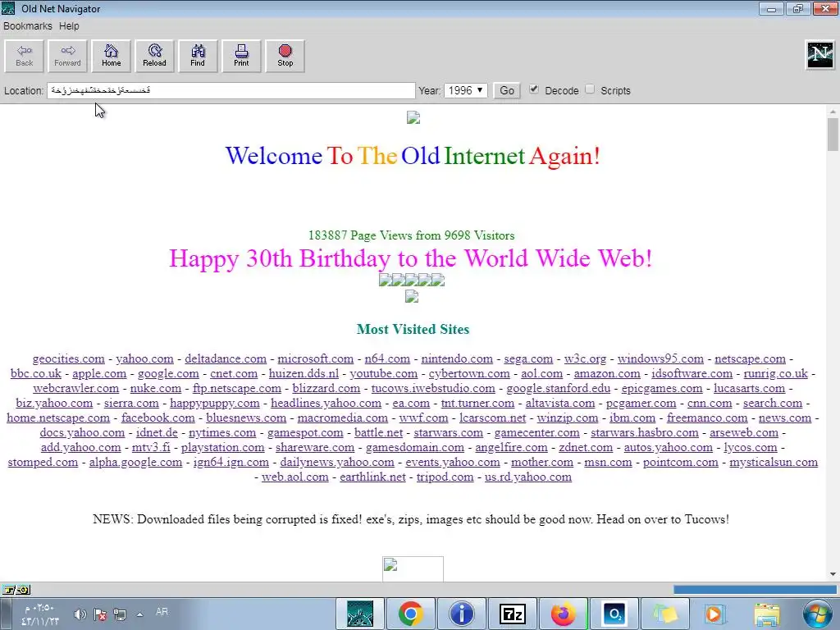The width and height of the screenshot is (840, 630).
Task: Open the facebook.com link
Action: point(158,418)
